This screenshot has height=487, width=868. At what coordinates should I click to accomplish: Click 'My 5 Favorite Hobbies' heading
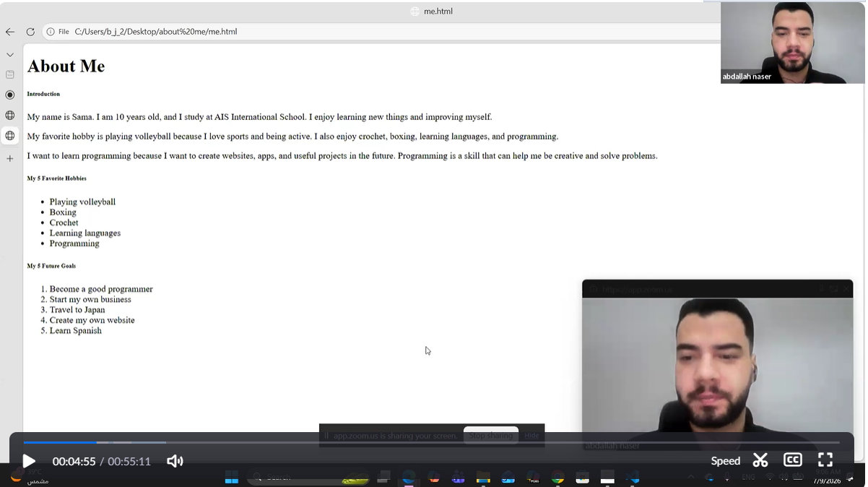[56, 178]
